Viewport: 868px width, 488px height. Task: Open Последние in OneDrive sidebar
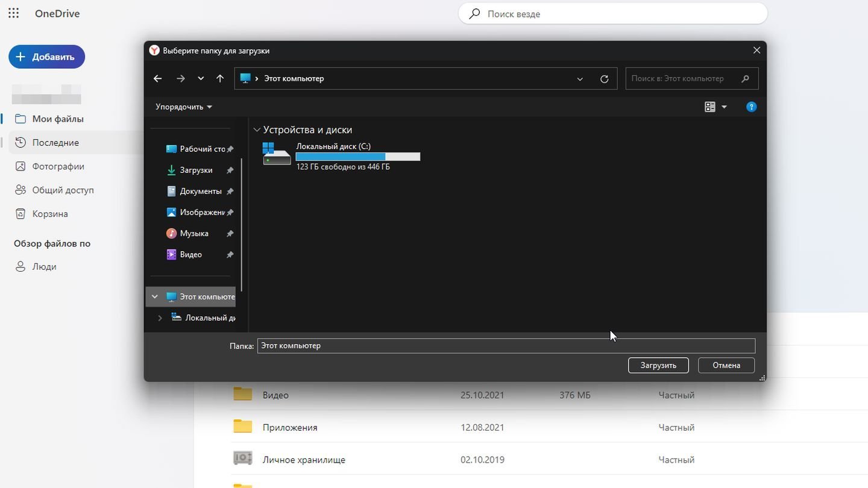point(55,143)
